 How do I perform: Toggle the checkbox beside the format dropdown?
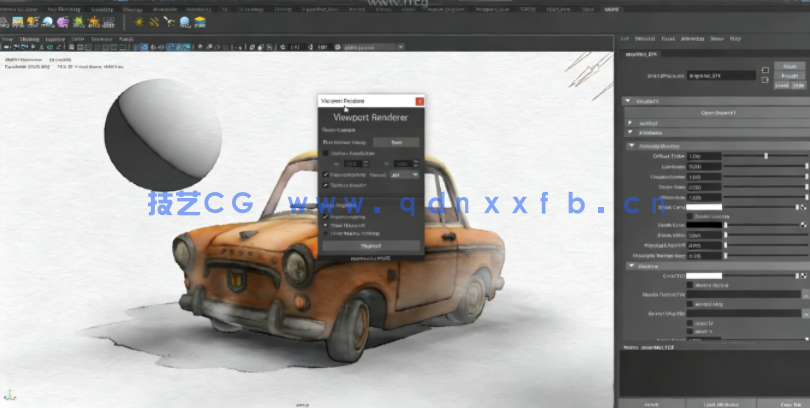tap(325, 174)
